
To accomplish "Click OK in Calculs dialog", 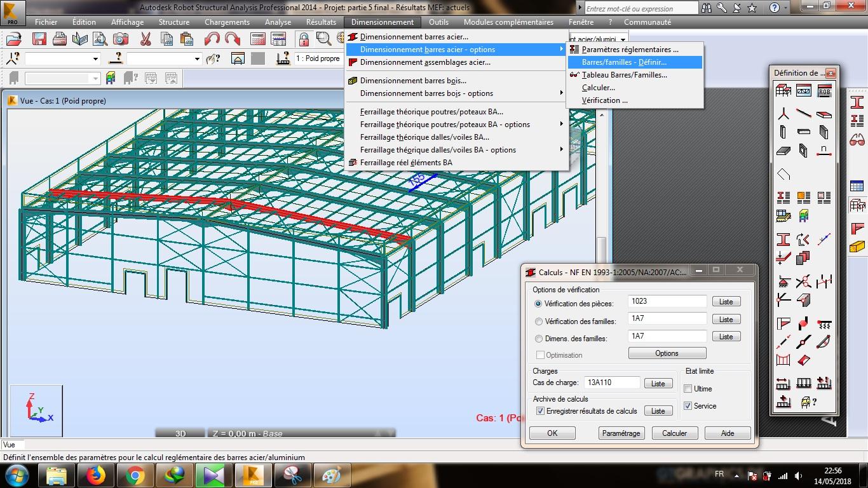I will pyautogui.click(x=552, y=433).
